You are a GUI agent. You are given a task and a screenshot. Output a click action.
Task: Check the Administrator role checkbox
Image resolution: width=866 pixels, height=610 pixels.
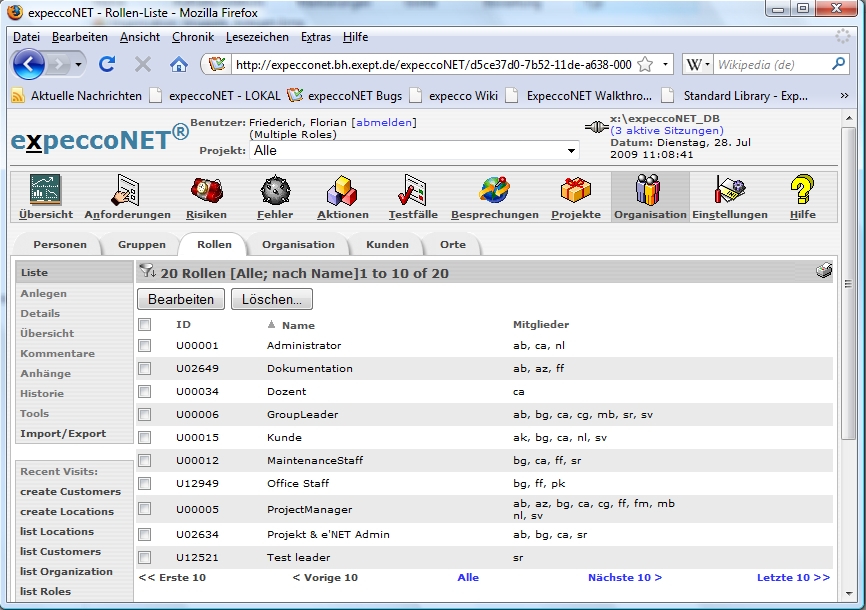pyautogui.click(x=144, y=345)
